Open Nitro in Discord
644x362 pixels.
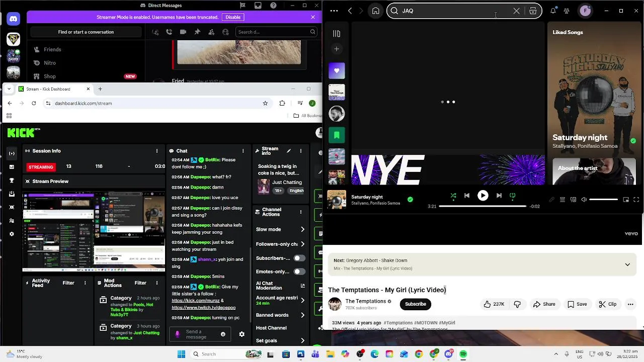tap(50, 63)
